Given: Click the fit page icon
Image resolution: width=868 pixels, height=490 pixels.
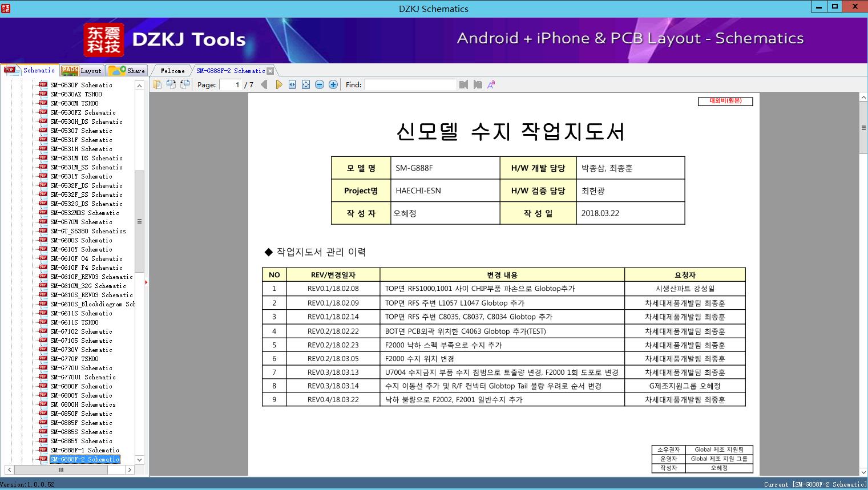Looking at the screenshot, I should 306,84.
